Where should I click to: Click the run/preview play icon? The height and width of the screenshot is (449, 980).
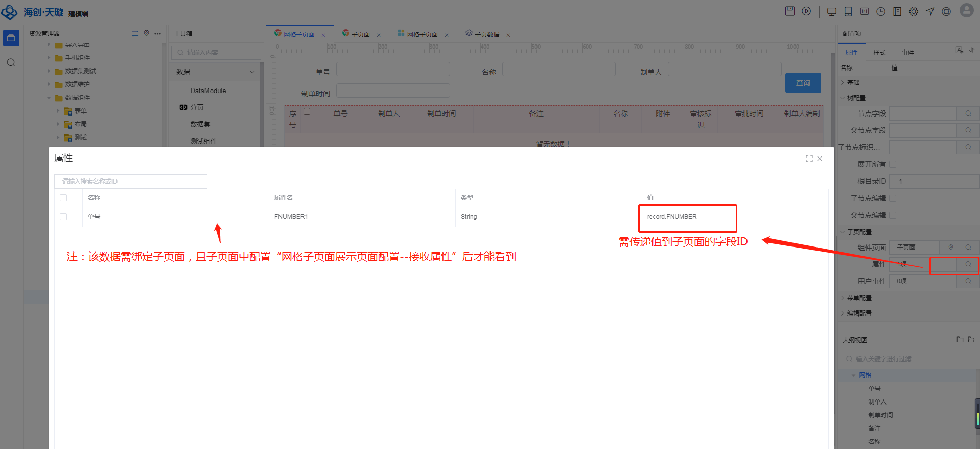(x=806, y=11)
